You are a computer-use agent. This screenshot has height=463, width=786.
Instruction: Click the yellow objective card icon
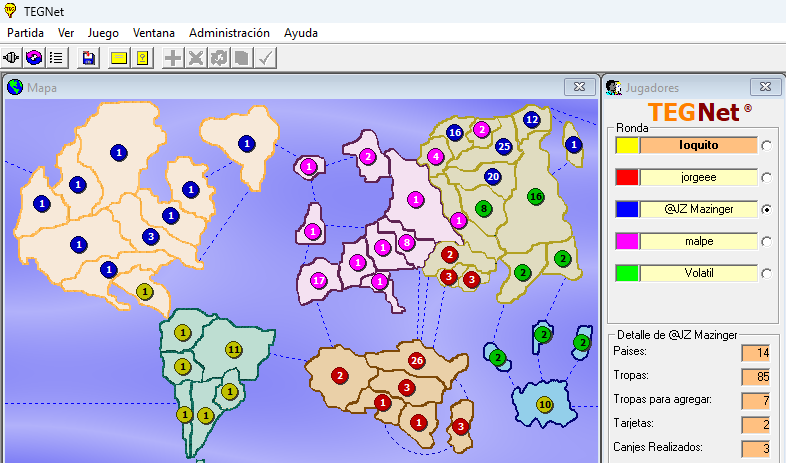[x=142, y=58]
